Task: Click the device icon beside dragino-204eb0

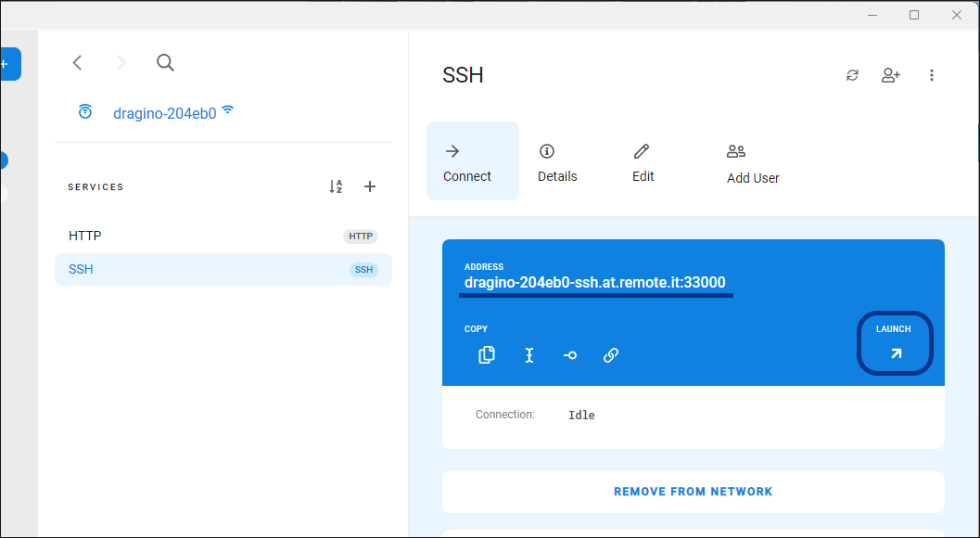Action: pyautogui.click(x=85, y=112)
